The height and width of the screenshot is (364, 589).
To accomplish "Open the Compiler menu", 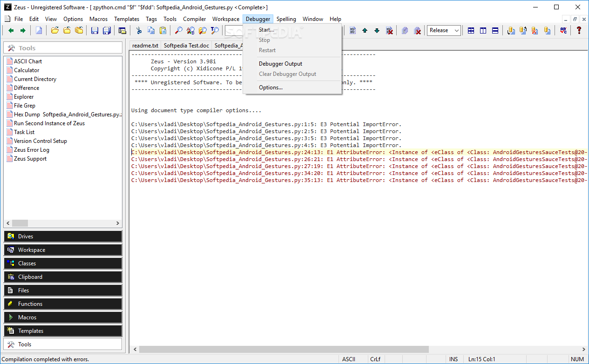I will (194, 19).
